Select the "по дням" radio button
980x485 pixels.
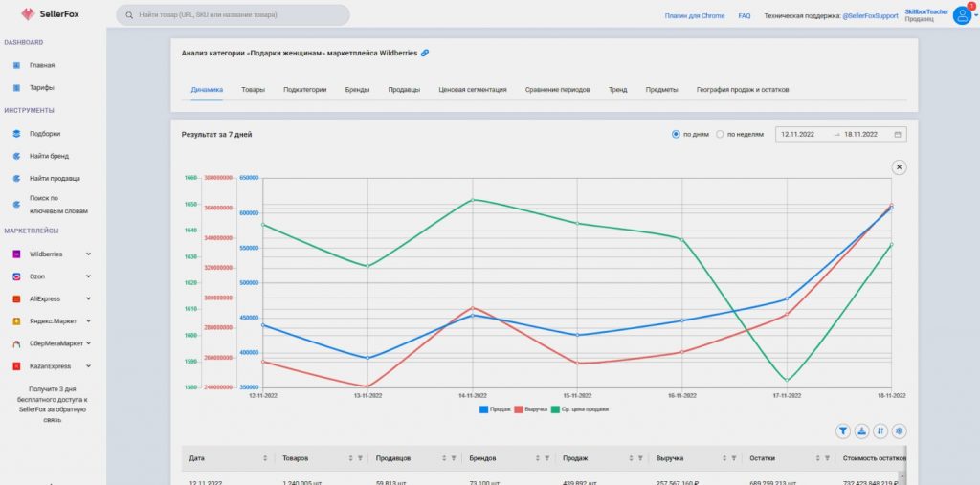[x=676, y=134]
